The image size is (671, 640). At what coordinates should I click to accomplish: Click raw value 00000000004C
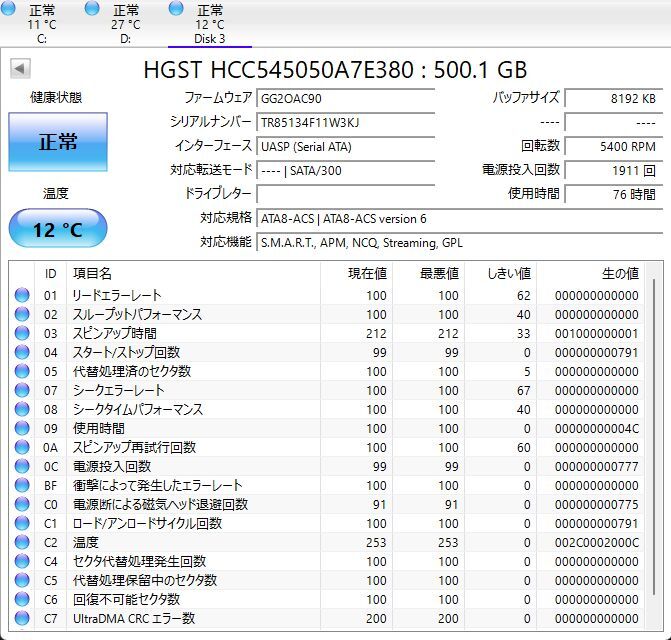pos(597,428)
